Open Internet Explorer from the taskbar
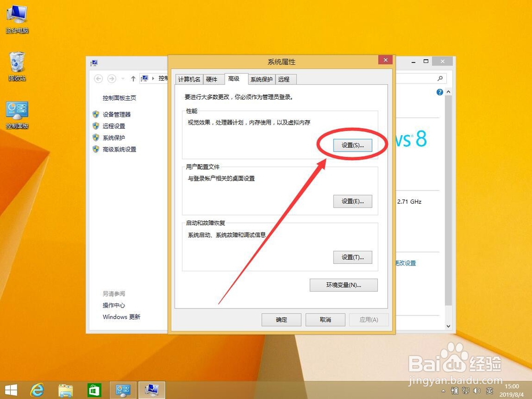Viewport: 532px width, 399px height. pyautogui.click(x=36, y=389)
